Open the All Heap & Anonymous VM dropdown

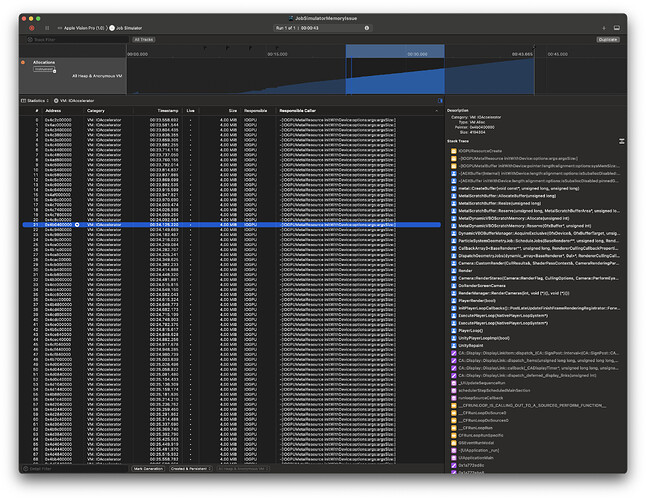tap(243, 469)
